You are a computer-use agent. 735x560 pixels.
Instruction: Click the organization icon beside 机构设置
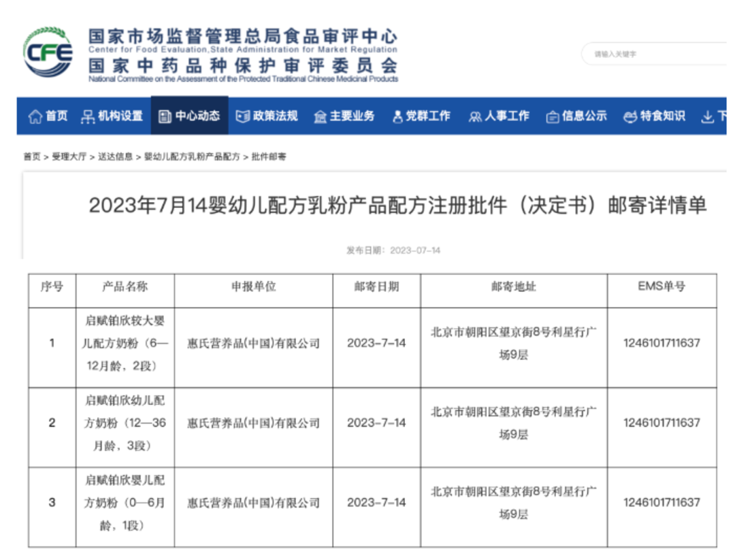(87, 116)
